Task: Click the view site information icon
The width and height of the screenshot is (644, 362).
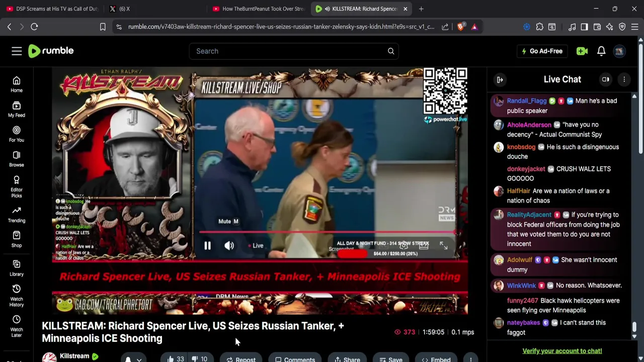Action: click(119, 27)
